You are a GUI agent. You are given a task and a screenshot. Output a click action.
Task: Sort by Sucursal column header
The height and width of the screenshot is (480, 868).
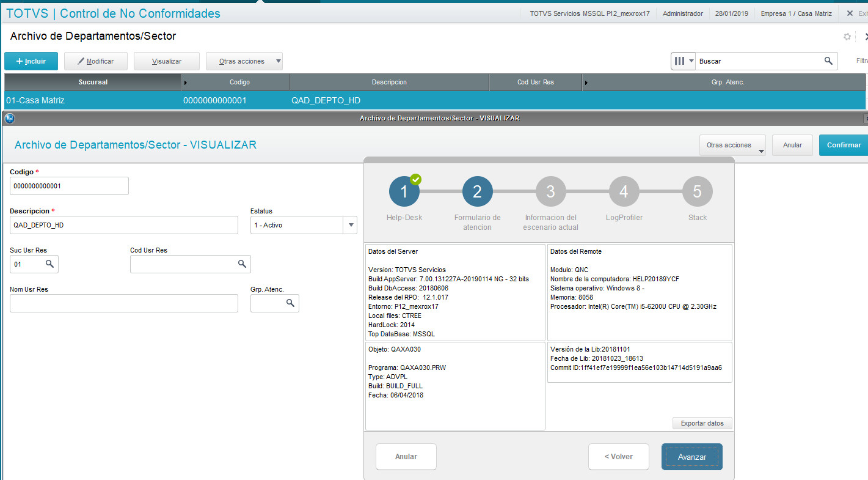pyautogui.click(x=93, y=82)
